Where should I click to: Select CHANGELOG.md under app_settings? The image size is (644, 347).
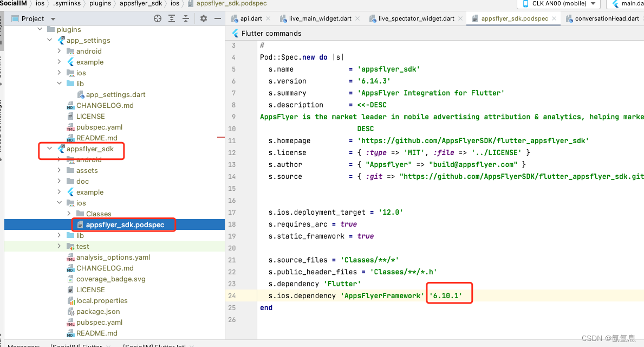105,105
